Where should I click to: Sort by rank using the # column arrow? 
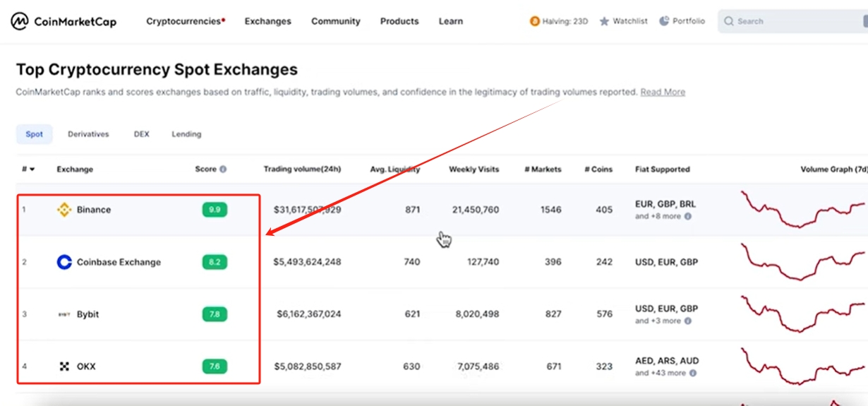tap(32, 169)
